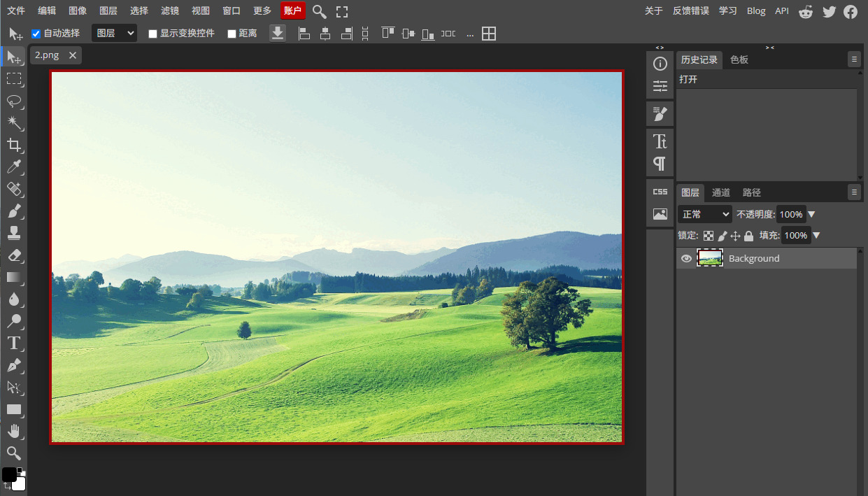Select the Lasso tool

14,101
